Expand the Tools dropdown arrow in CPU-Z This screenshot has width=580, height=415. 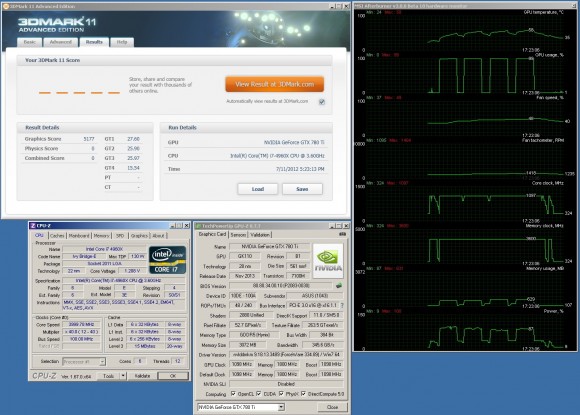click(x=123, y=376)
